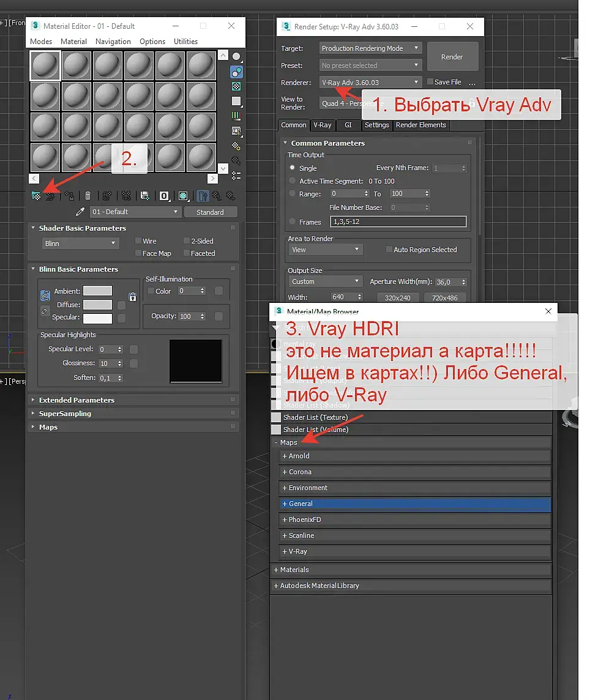This screenshot has height=700, width=609.
Task: Expand the General maps group
Action: click(414, 504)
